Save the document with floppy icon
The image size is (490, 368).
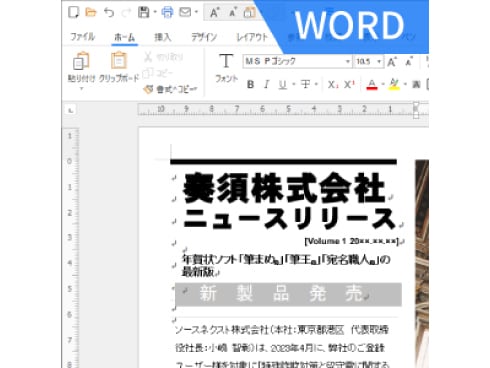(143, 13)
